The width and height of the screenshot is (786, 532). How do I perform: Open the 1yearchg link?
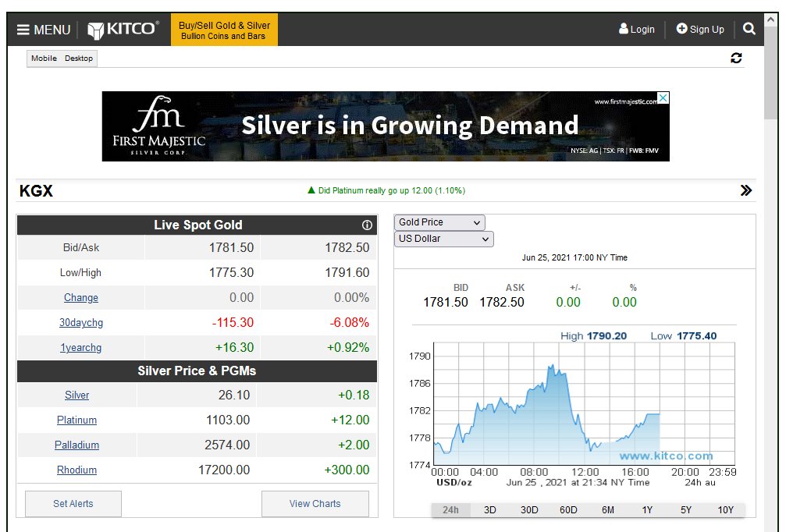click(80, 348)
